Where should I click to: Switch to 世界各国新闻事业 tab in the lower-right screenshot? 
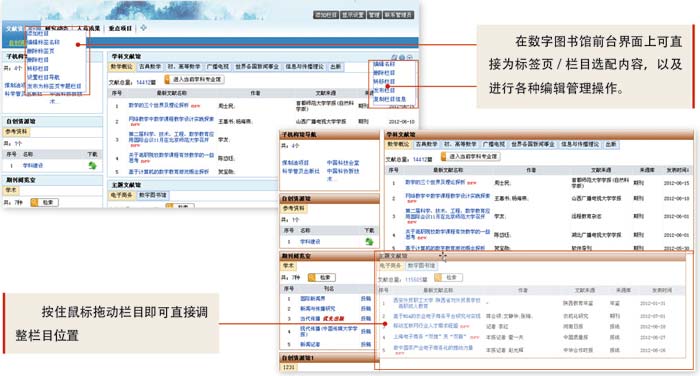pos(533,144)
